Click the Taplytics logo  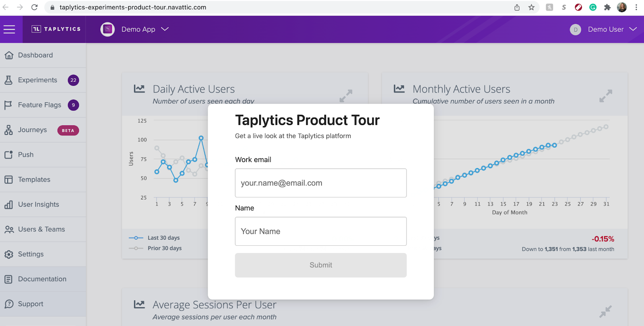click(56, 29)
